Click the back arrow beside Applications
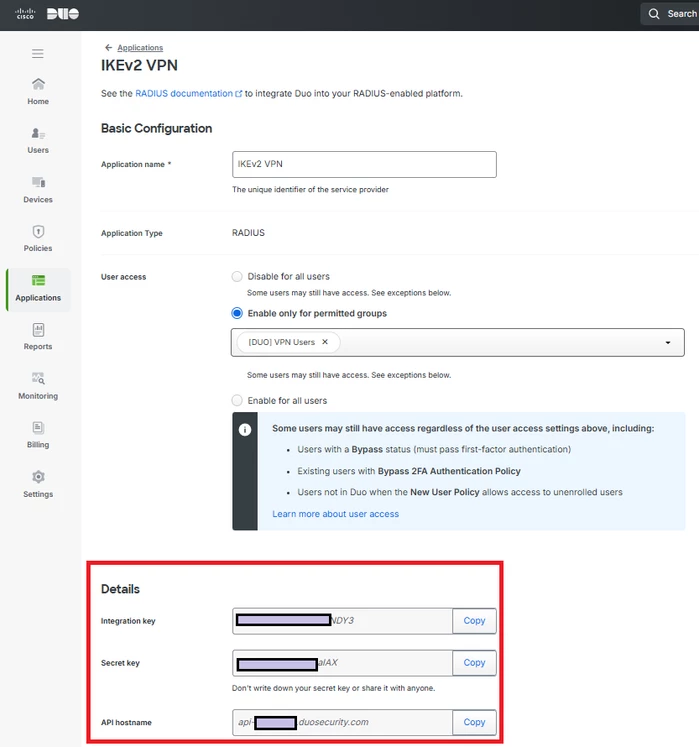 click(x=108, y=48)
